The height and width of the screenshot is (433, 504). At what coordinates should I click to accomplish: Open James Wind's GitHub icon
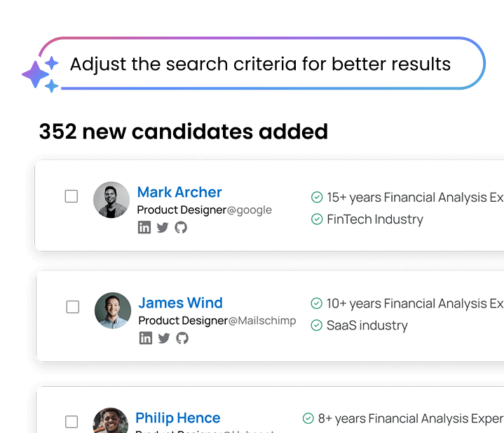182,338
